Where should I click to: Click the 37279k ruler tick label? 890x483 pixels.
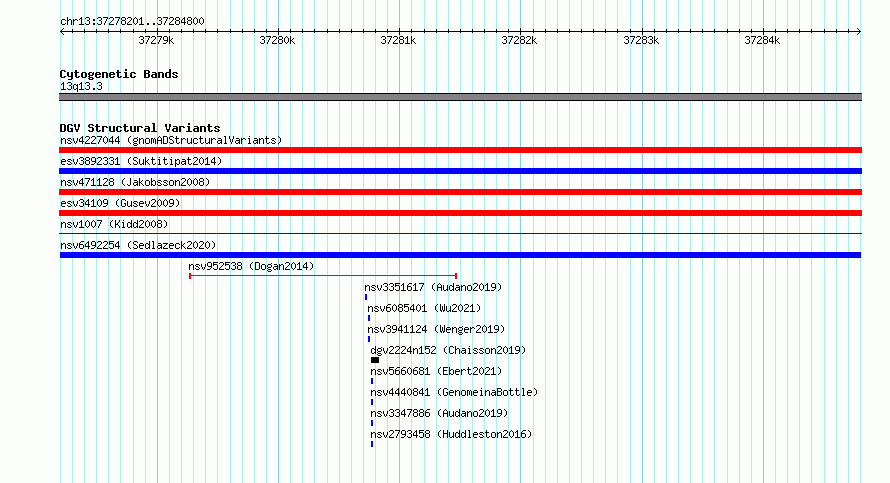click(x=156, y=40)
